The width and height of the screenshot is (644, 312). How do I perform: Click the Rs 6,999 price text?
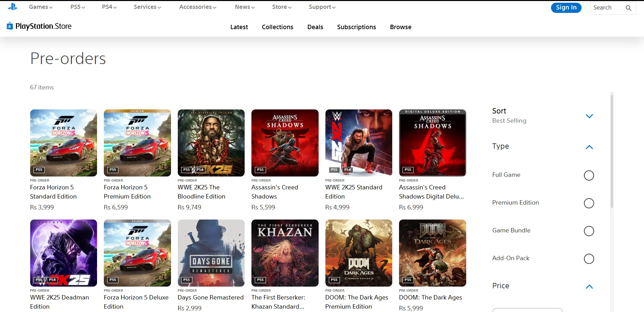(411, 207)
